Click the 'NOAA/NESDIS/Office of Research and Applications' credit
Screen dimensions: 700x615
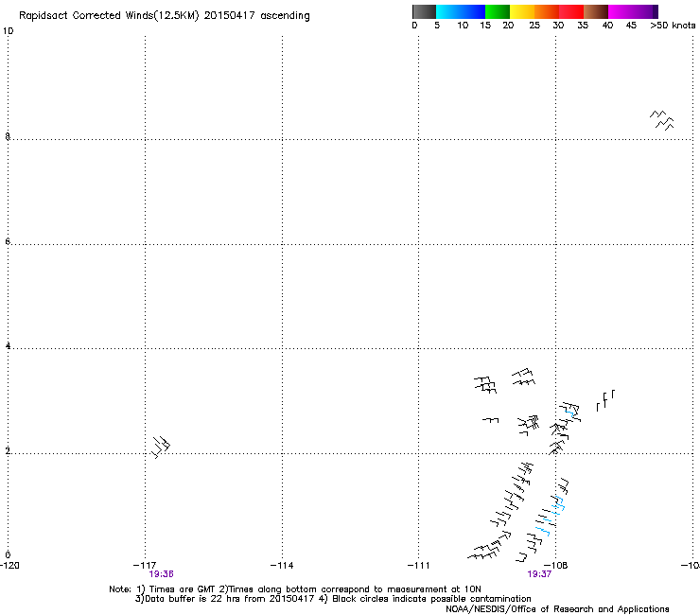(x=557, y=609)
